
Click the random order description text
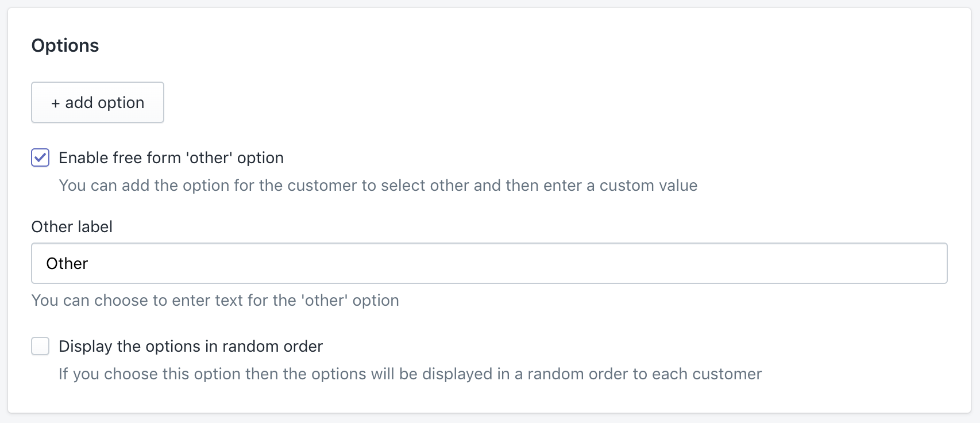[x=410, y=374]
